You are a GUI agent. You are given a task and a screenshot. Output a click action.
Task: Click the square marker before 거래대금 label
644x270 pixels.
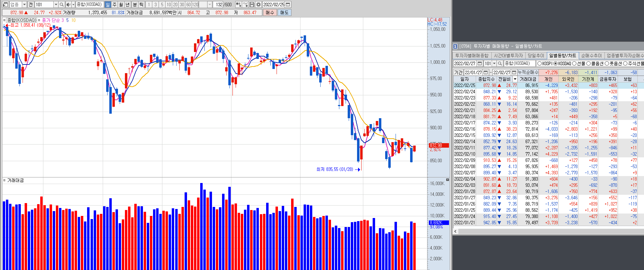(x=5, y=180)
